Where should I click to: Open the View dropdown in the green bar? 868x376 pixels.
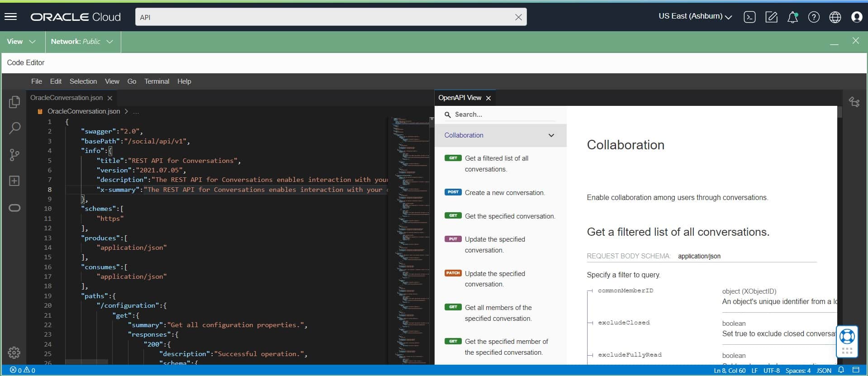coord(21,42)
